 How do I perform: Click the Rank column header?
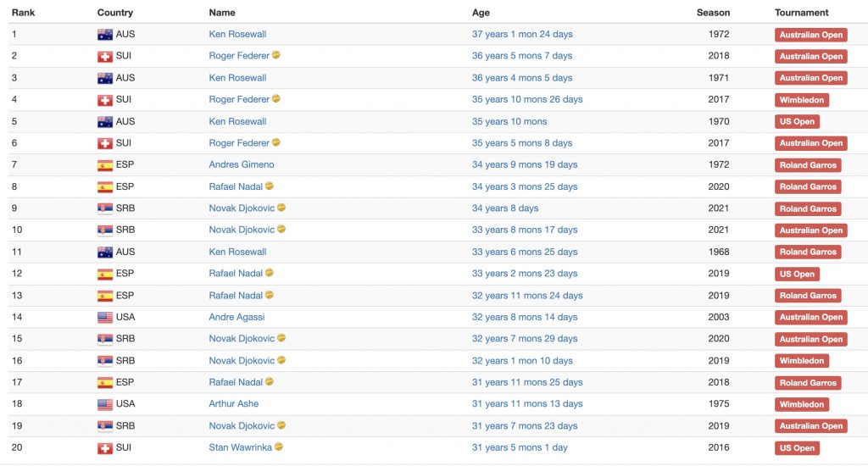(x=23, y=13)
